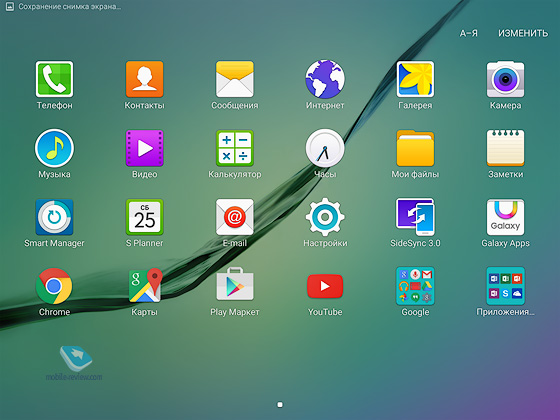The height and width of the screenshot is (420, 560).
Task: Launch the Заметки notes app
Action: [x=505, y=148]
